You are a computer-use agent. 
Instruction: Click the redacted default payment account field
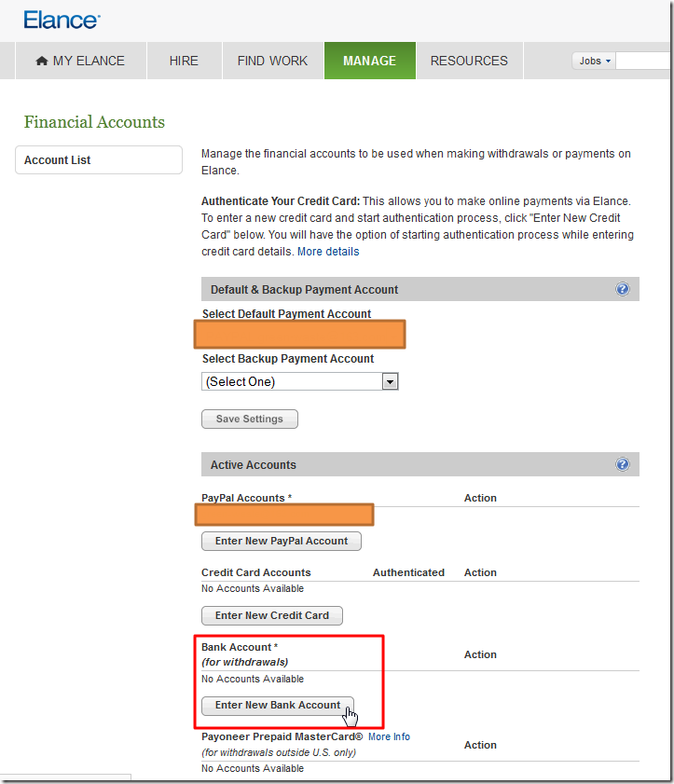[299, 335]
